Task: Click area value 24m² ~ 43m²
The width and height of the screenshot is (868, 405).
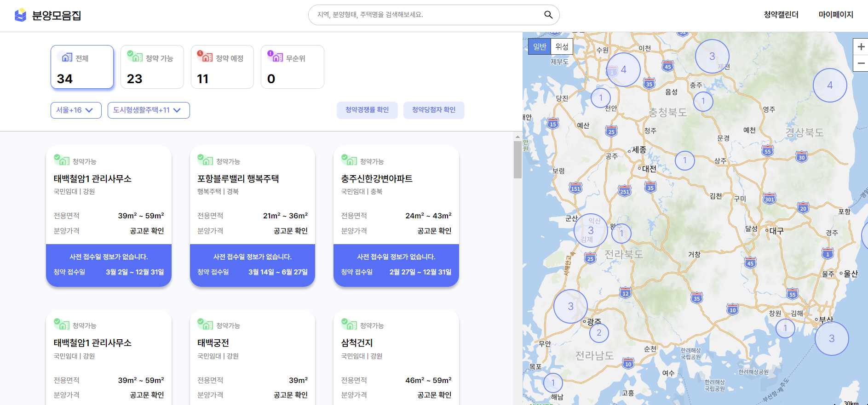Action: tap(428, 216)
